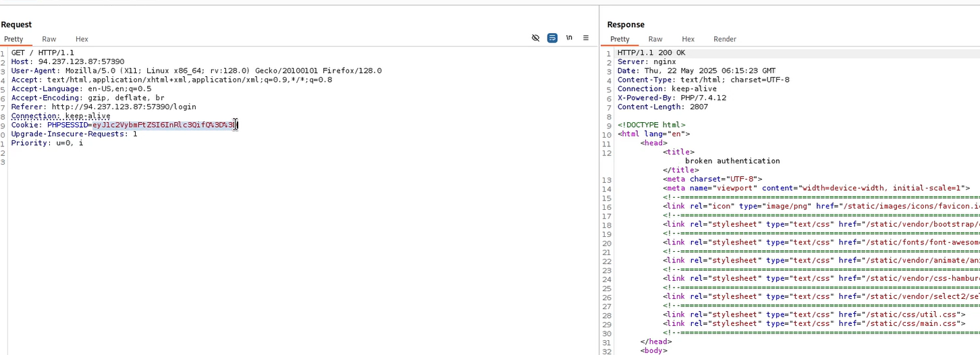Click the animate stylesheet link line
Image resolution: width=980 pixels, height=355 pixels.
coord(821,261)
